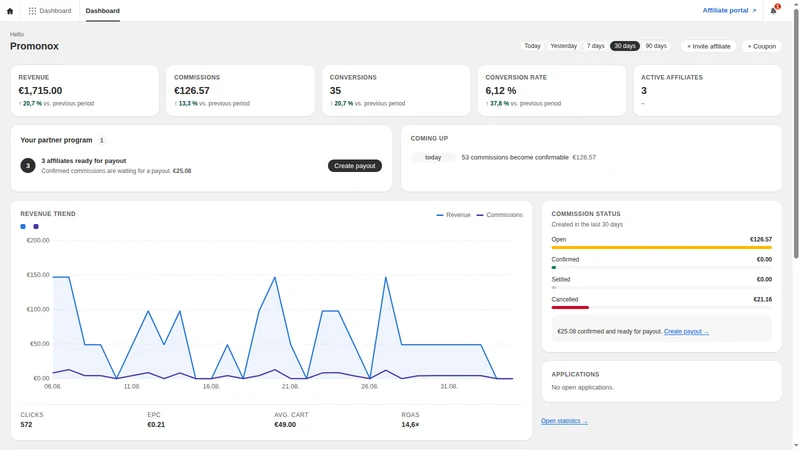800x450 pixels.
Task: Click the Active Affiliates card heading
Action: [672, 78]
